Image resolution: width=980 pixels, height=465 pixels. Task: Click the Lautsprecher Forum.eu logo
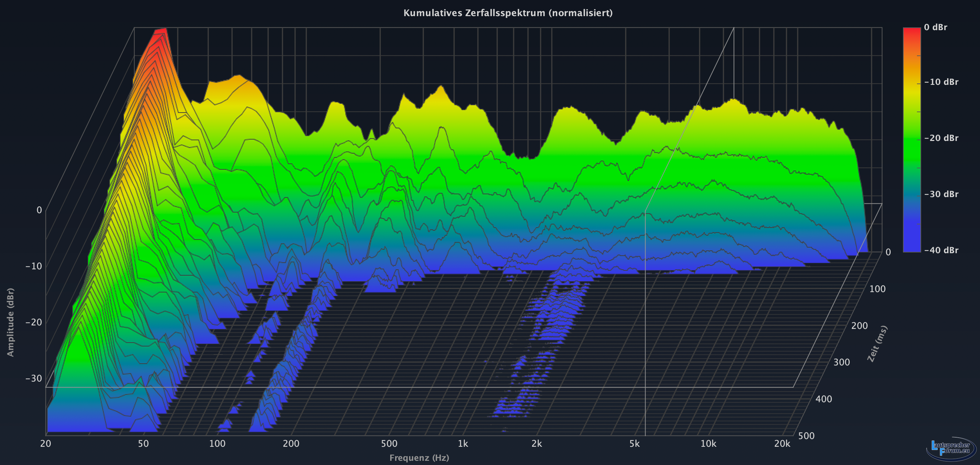(951, 448)
